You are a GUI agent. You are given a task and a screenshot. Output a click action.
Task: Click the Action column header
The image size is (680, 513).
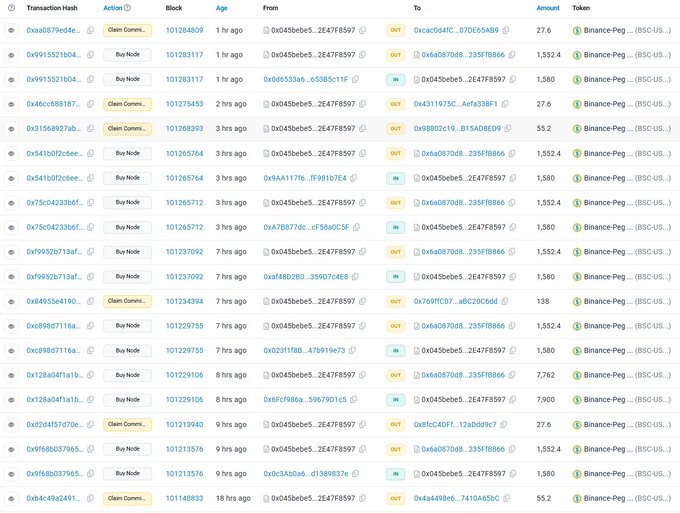[x=113, y=8]
